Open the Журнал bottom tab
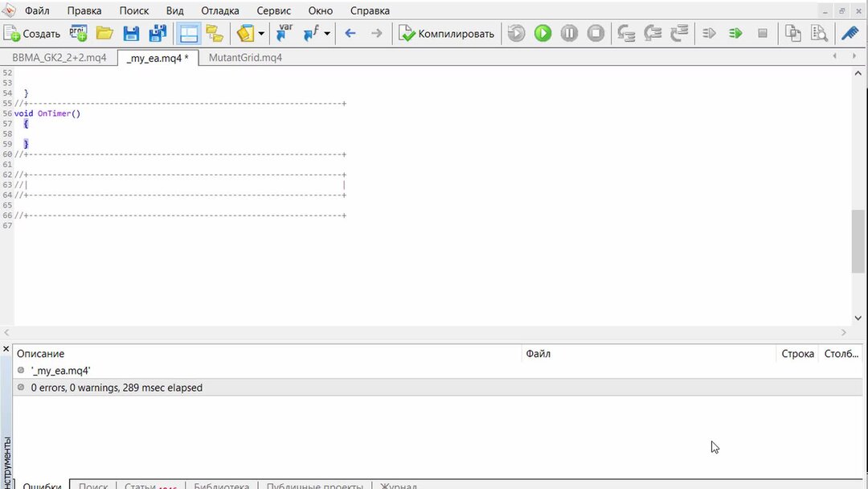This screenshot has height=489, width=868. [x=399, y=485]
